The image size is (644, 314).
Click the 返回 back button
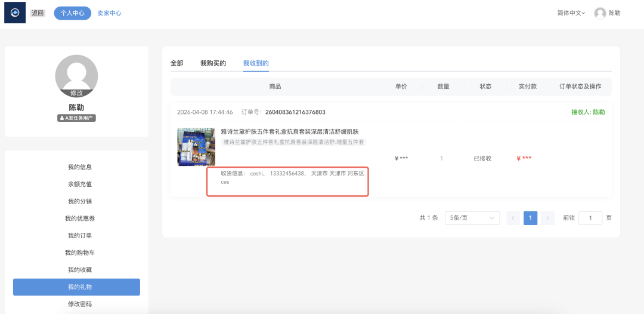click(x=38, y=13)
